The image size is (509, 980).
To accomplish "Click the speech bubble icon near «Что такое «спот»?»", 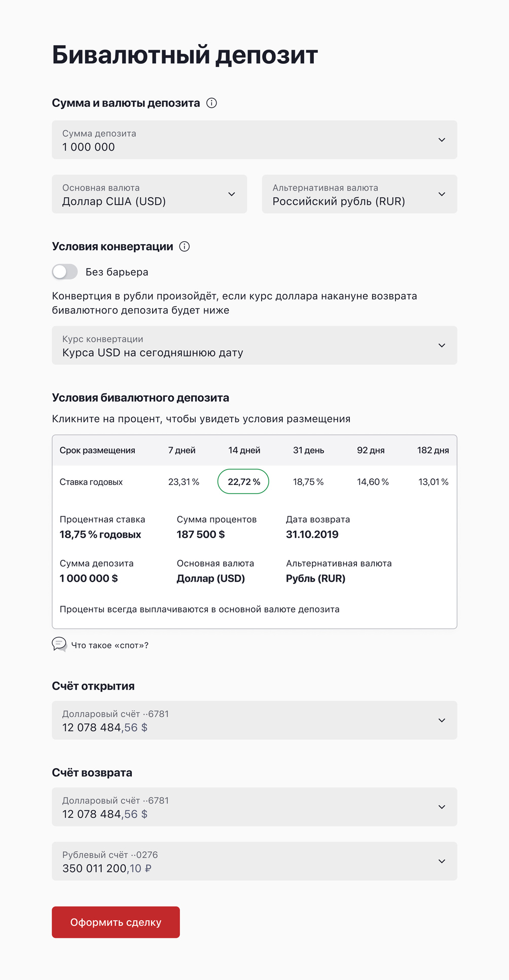I will [x=60, y=645].
